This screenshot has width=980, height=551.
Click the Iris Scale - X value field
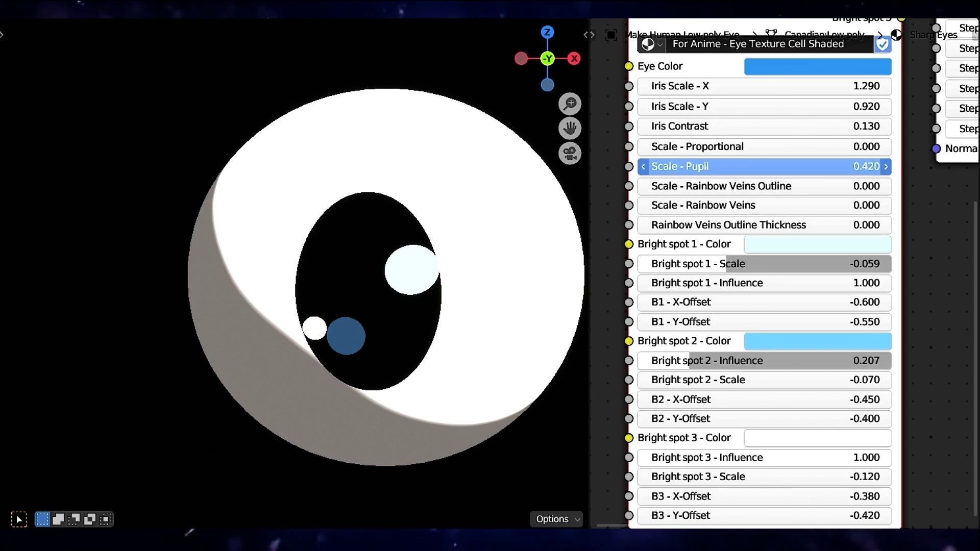[765, 86]
